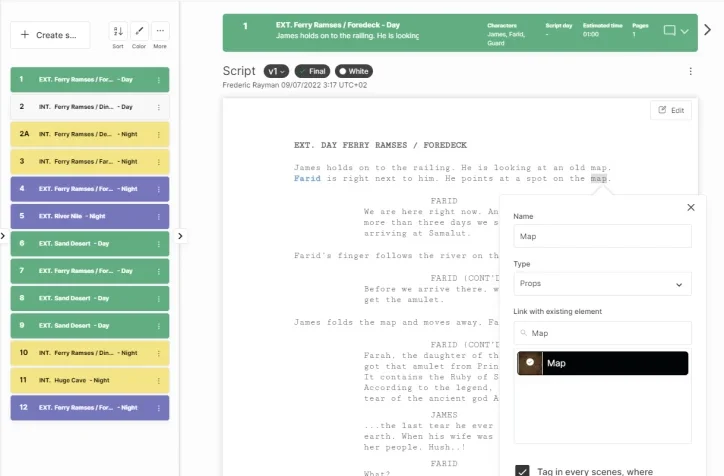This screenshot has width=724, height=476.
Task: Click the Name field containing Map
Action: [602, 236]
